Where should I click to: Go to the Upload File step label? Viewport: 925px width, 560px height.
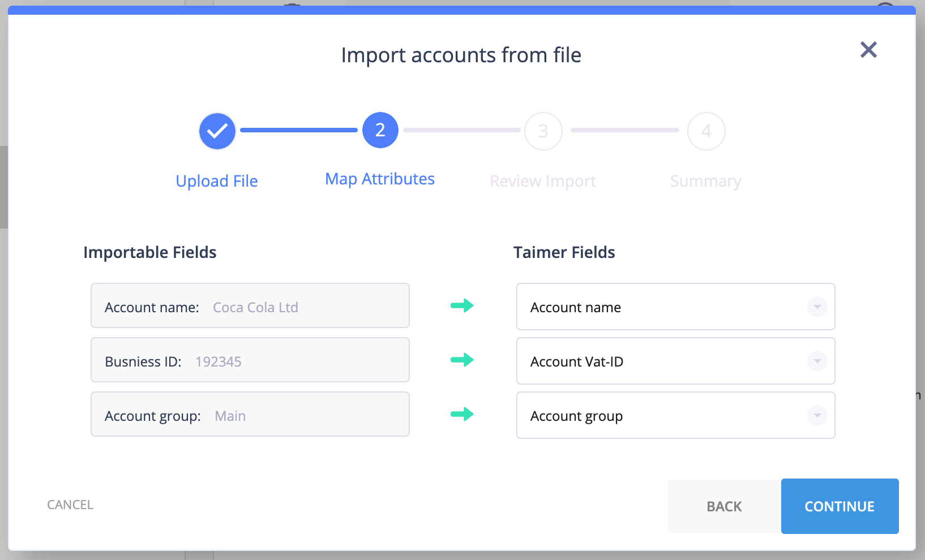coord(217,181)
